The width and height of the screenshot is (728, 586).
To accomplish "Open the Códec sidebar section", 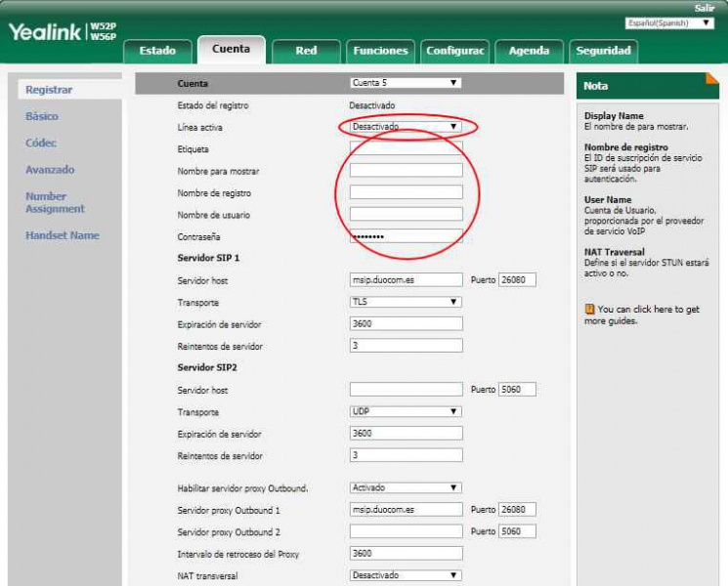I will 41,143.
